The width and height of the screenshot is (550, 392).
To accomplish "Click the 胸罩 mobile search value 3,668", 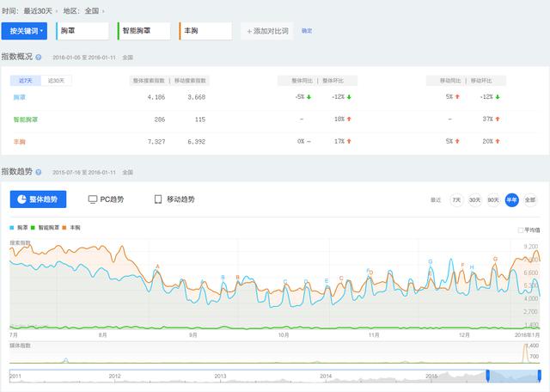I will 197,97.
